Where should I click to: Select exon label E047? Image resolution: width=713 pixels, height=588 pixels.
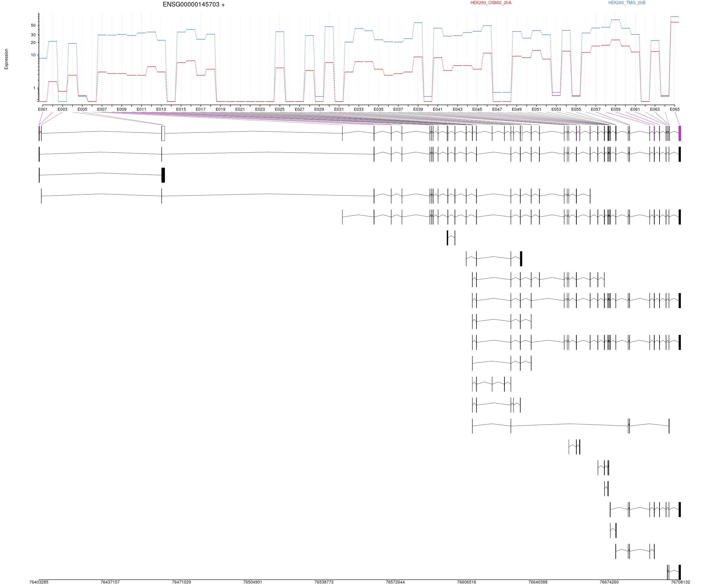click(497, 109)
